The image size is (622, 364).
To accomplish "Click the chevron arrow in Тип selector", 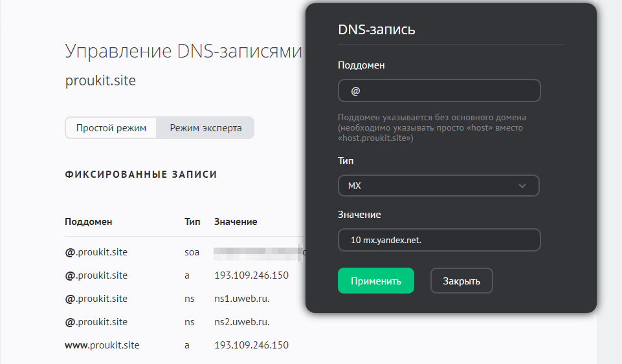I will pyautogui.click(x=522, y=186).
